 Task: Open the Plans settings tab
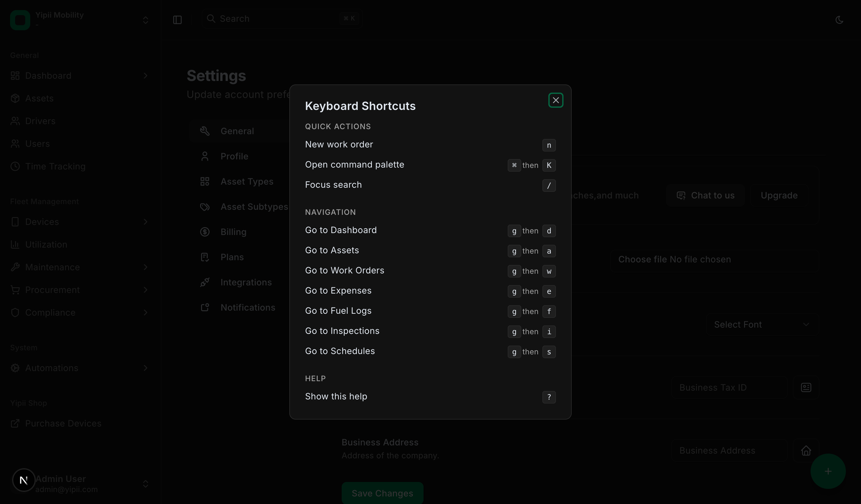pos(239,257)
